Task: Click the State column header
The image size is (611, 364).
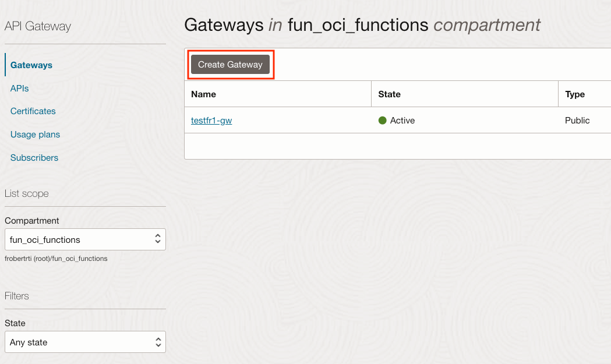Action: pos(389,94)
